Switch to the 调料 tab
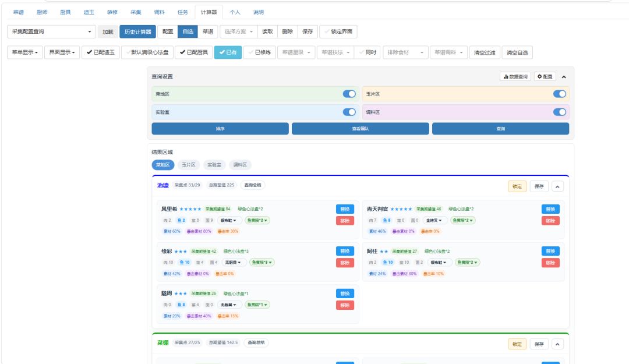 159,12
